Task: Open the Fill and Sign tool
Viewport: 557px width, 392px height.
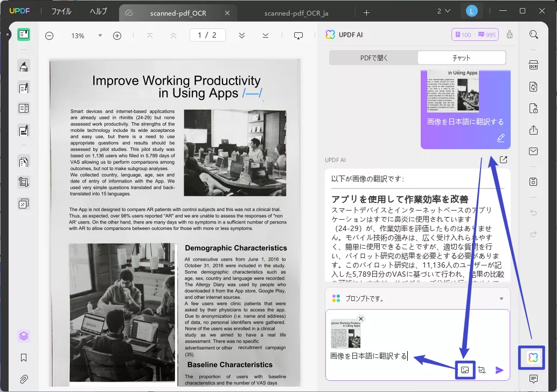Action: [24, 131]
